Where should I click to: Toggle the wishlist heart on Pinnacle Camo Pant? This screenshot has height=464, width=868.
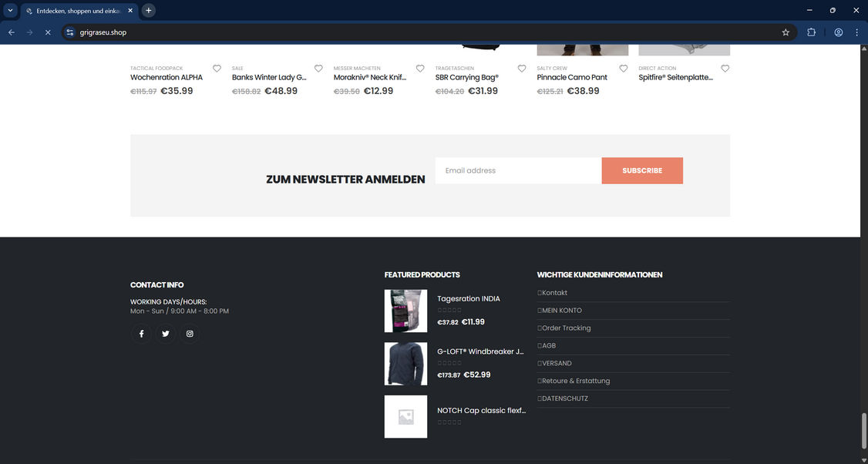(x=624, y=69)
